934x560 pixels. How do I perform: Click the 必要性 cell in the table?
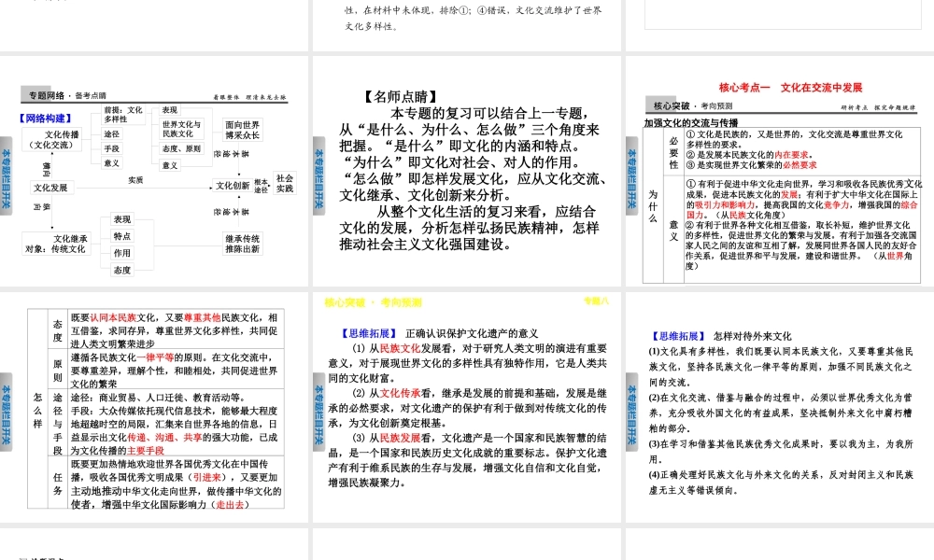coord(673,152)
